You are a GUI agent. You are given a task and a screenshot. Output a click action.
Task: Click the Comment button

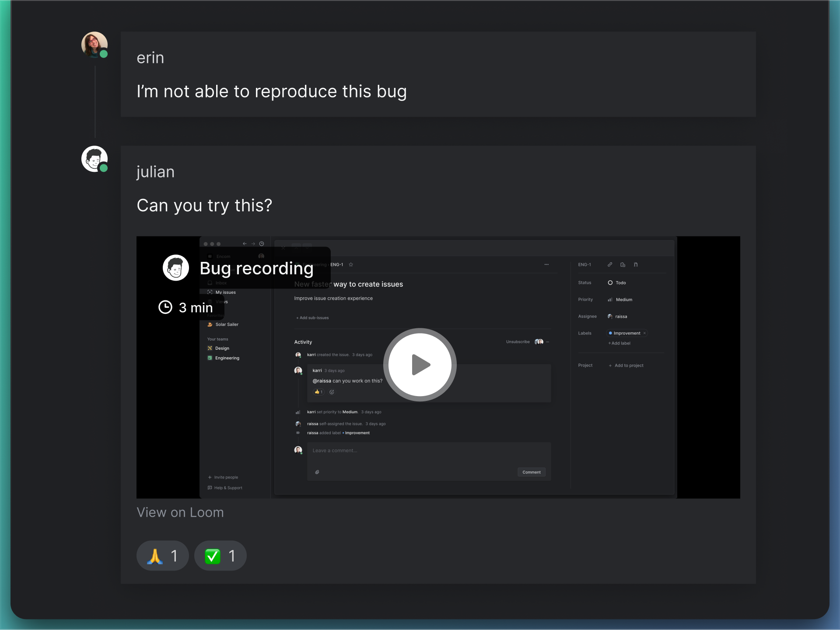pos(531,472)
